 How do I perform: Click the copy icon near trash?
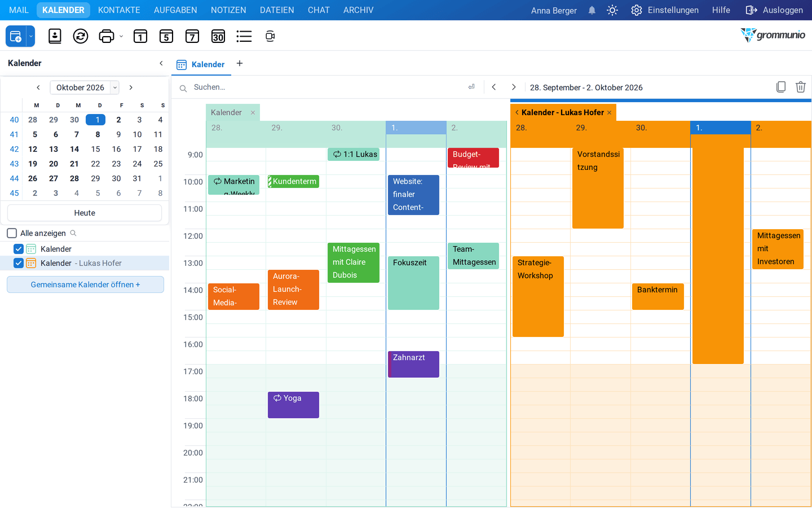[781, 87]
